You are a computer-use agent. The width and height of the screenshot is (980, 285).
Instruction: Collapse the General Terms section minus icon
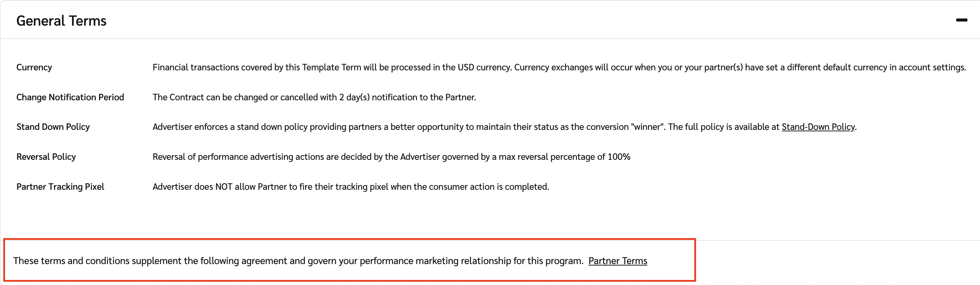point(961,20)
